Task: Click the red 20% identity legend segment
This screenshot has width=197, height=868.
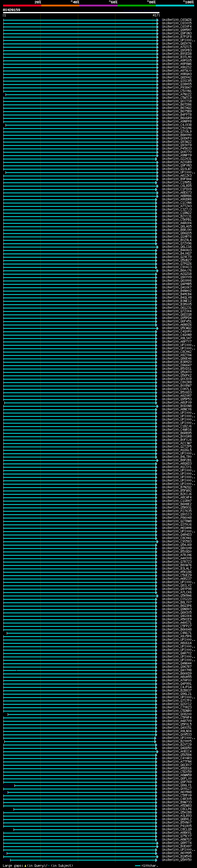Action: (22, 6)
